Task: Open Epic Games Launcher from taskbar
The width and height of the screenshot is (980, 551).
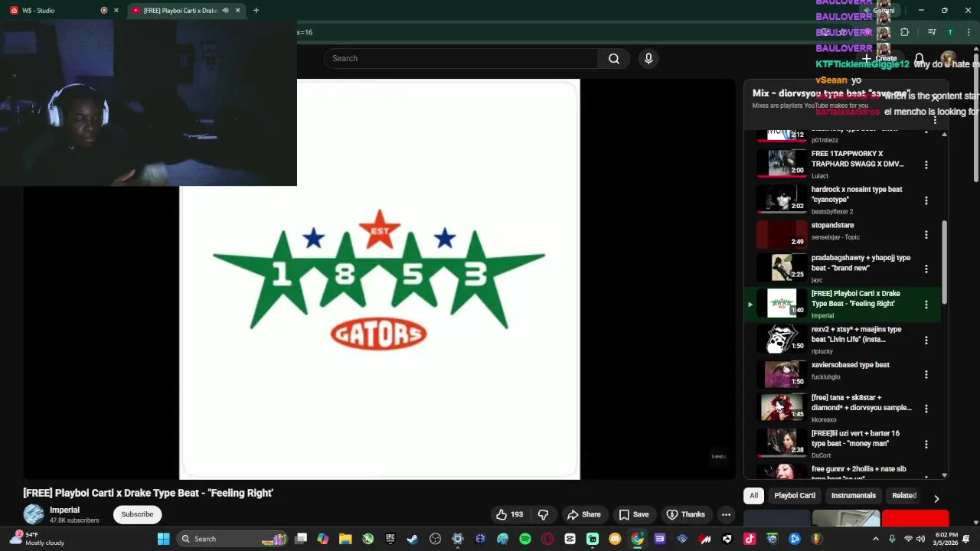Action: click(x=390, y=539)
